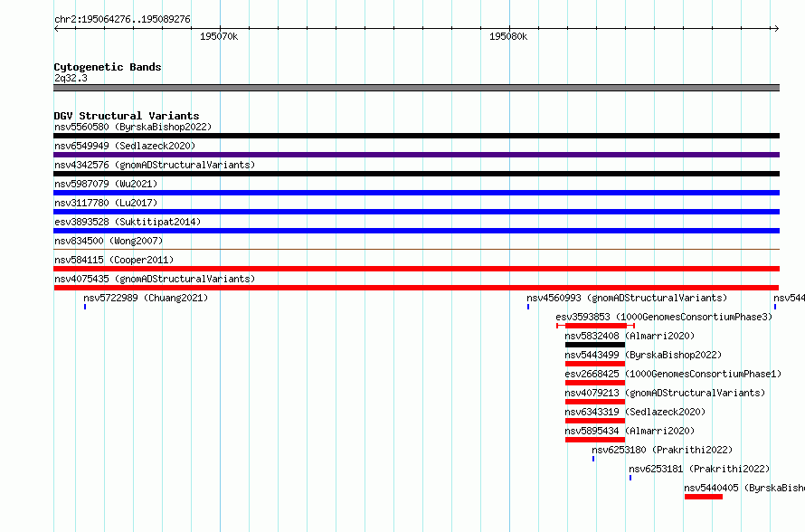Open nsv4342576 (gnomADStructuralVariants) label
Viewport: 805px width, 532px height.
pos(155,165)
